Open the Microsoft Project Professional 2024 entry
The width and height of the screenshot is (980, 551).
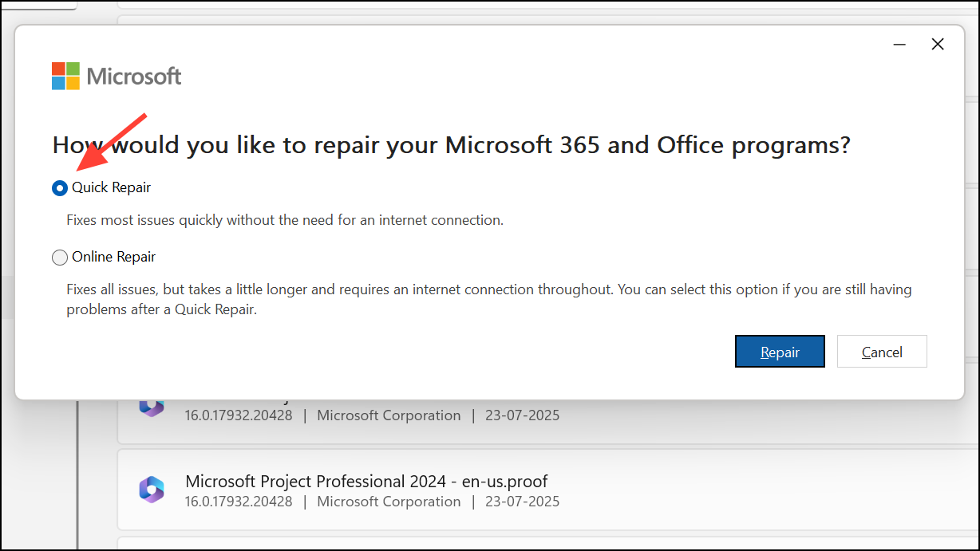(x=366, y=482)
